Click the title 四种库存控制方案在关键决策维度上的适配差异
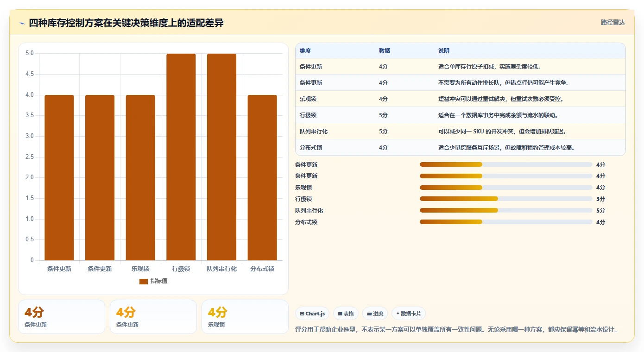This screenshot has width=644, height=352. click(126, 23)
